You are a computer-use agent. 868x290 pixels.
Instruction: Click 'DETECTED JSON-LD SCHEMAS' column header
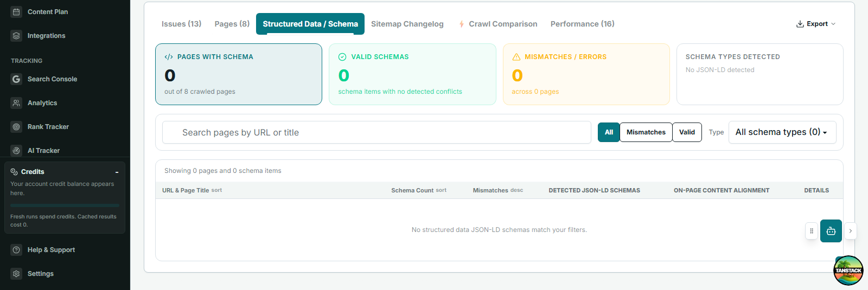coord(594,190)
